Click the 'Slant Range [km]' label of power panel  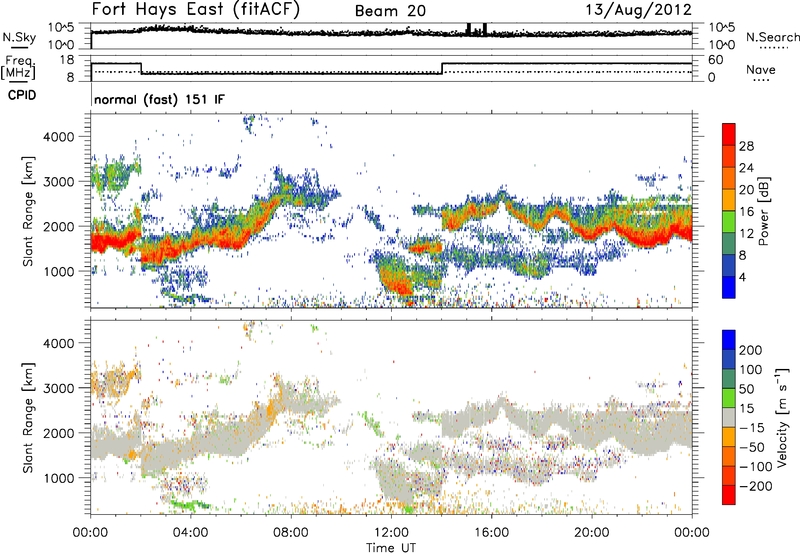[x=29, y=211]
